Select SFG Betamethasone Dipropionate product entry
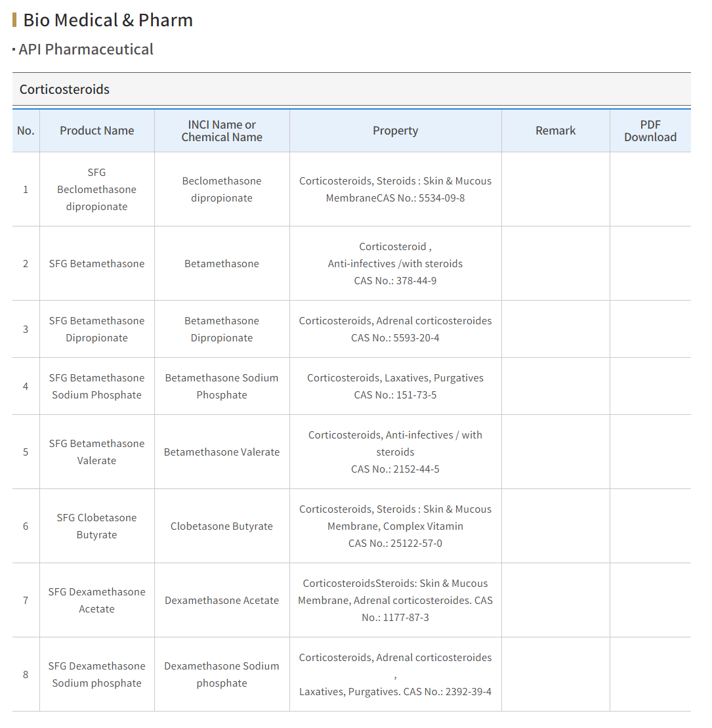The height and width of the screenshot is (728, 712). pyautogui.click(x=96, y=329)
